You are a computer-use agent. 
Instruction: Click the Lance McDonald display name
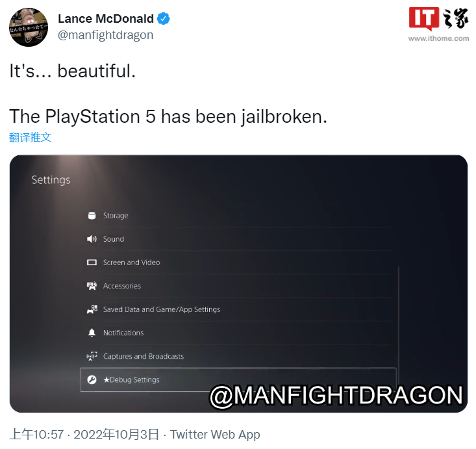tap(106, 19)
